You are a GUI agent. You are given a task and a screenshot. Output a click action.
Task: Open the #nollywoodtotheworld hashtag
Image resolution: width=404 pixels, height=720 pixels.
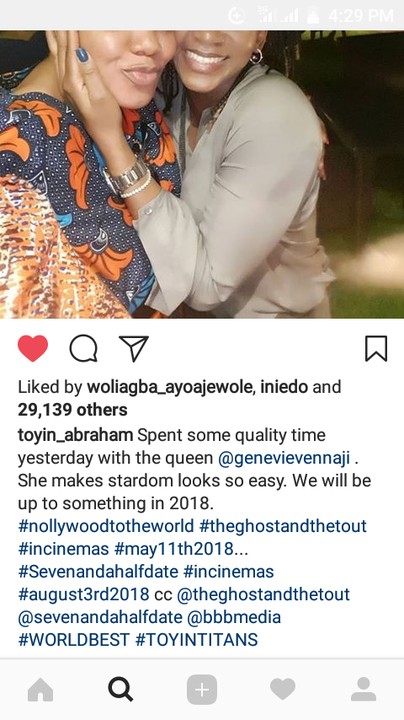(106, 526)
